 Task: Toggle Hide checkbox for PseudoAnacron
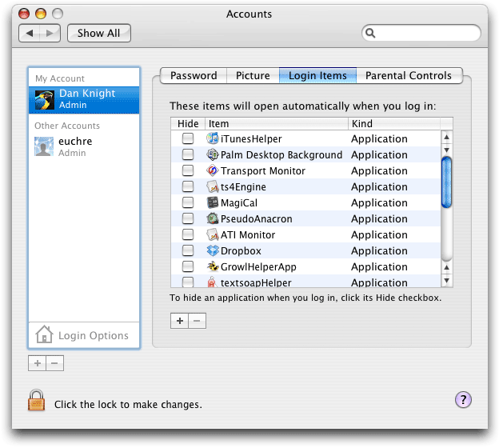pyautogui.click(x=188, y=218)
